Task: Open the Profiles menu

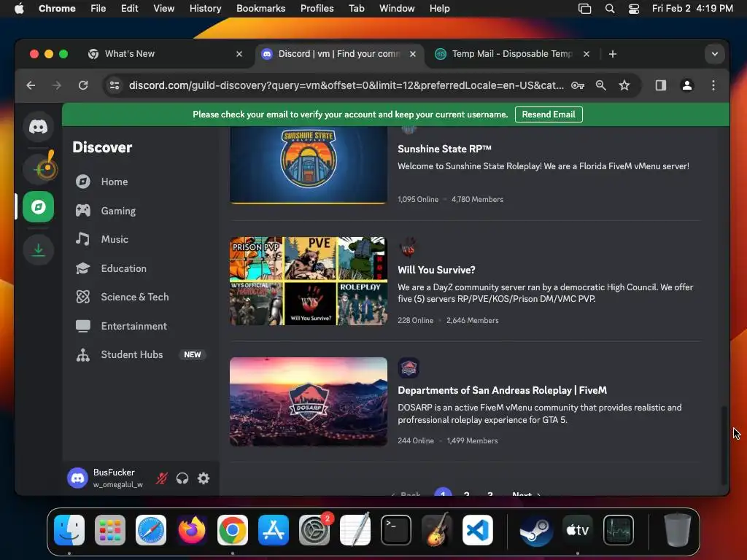Action: coord(317,9)
